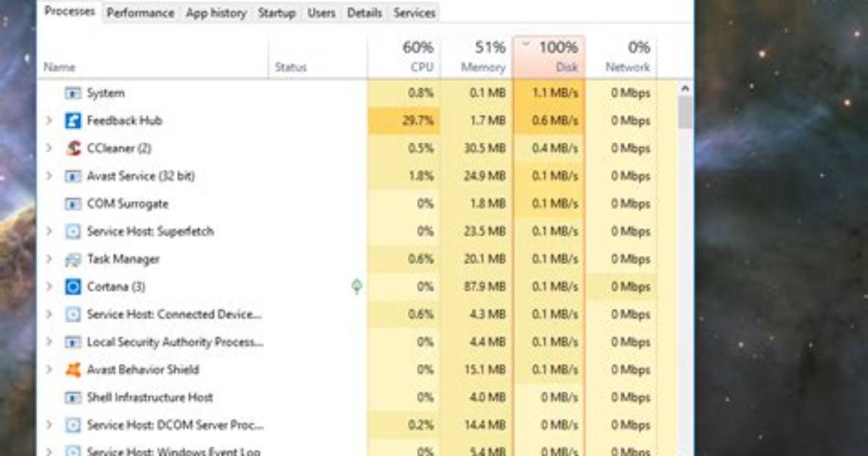Click the Service Host: DCOM Server icon
868x456 pixels.
pyautogui.click(x=73, y=425)
